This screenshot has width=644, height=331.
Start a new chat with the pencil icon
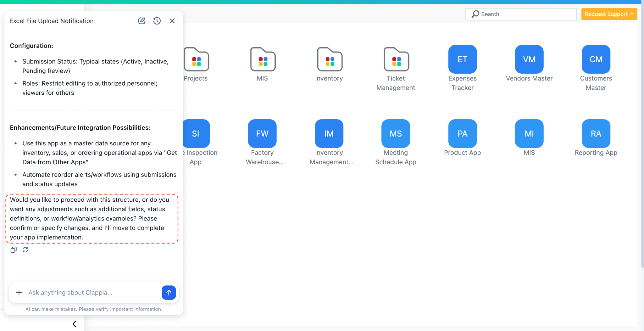point(142,21)
